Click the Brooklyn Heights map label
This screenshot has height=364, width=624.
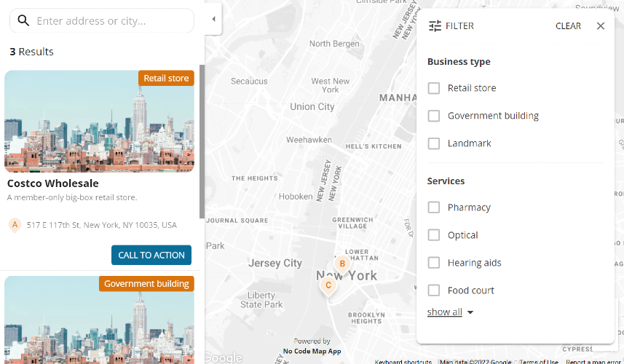[x=366, y=318]
